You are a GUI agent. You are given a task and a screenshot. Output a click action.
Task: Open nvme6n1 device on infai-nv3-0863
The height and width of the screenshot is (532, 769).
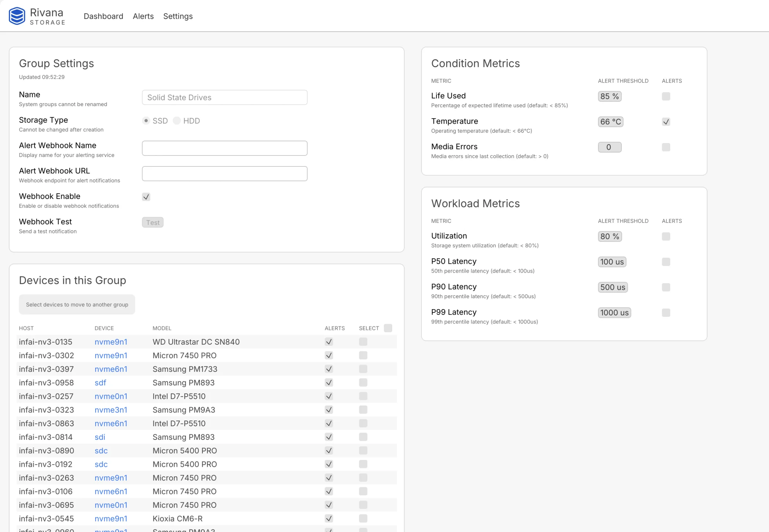[x=111, y=423]
